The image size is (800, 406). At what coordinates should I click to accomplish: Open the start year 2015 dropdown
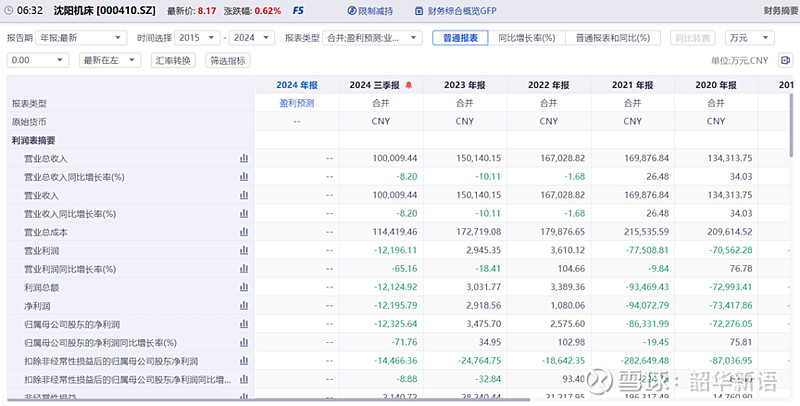tap(197, 38)
